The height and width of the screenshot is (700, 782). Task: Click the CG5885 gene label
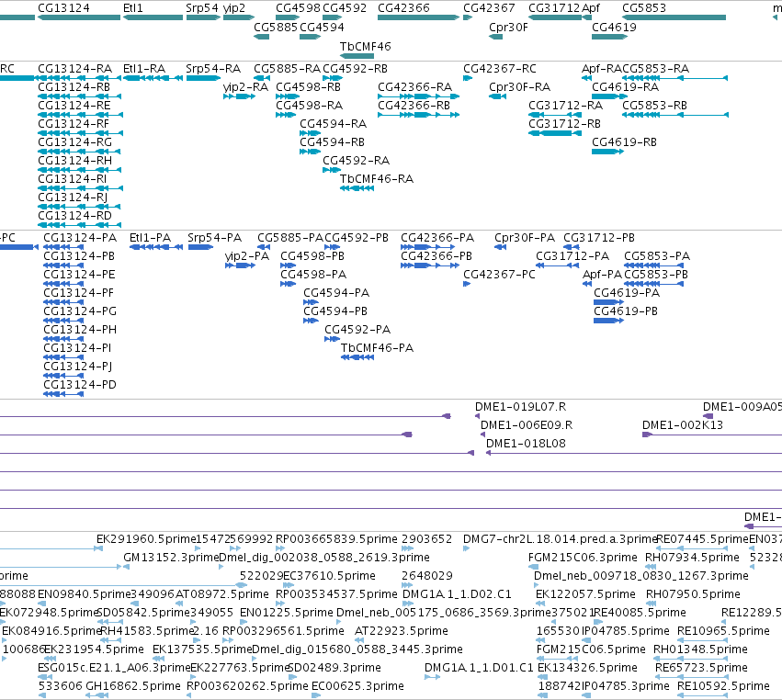pos(276,28)
